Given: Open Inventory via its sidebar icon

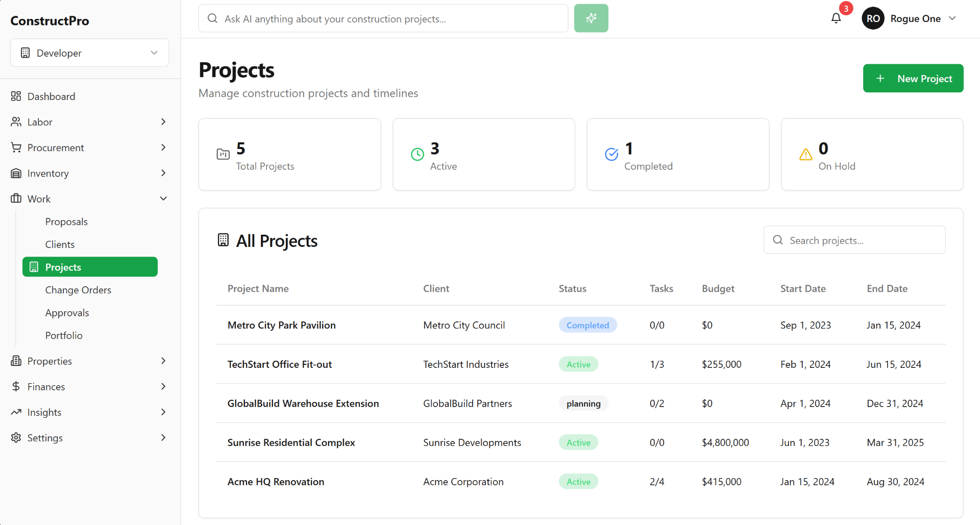Looking at the screenshot, I should [15, 173].
